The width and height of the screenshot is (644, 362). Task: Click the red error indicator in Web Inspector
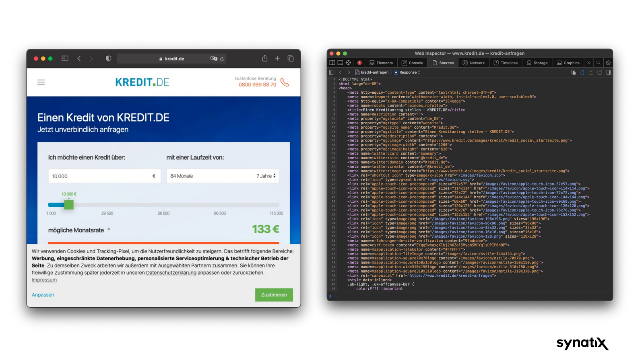[359, 63]
